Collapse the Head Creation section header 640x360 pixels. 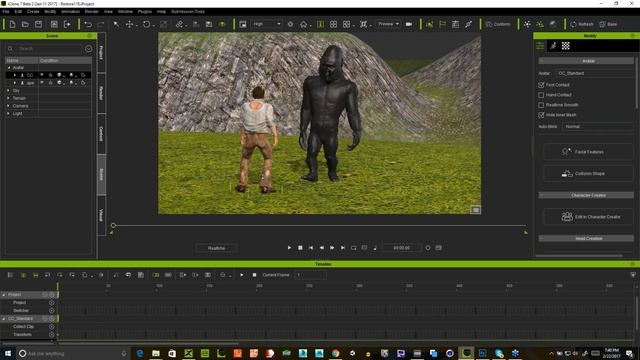point(586,238)
